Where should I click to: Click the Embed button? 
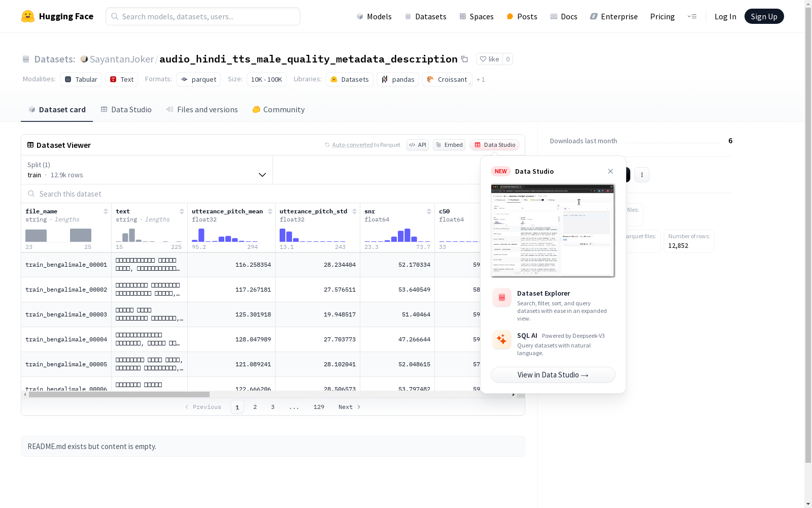click(x=449, y=145)
